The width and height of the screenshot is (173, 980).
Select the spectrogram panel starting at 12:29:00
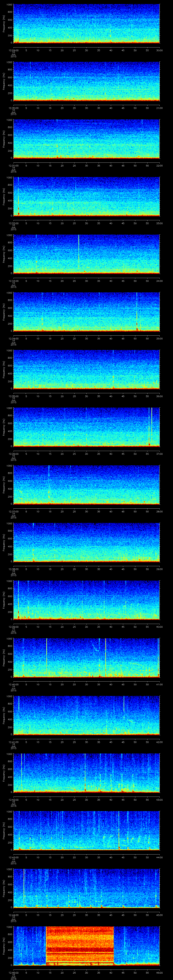86,24
